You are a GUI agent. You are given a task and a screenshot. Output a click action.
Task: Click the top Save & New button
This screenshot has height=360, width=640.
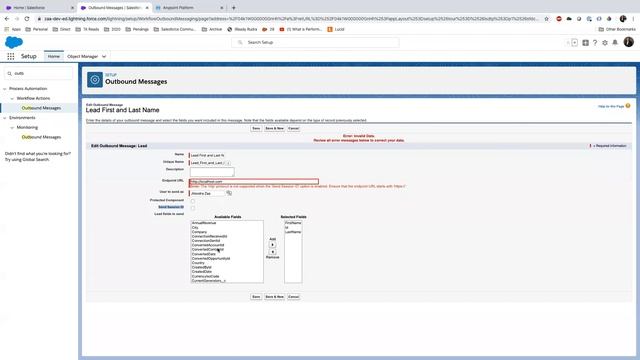click(x=274, y=128)
